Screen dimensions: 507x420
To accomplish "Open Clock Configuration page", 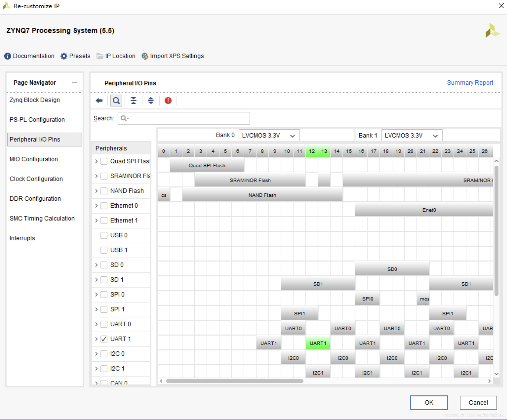I will pos(36,179).
